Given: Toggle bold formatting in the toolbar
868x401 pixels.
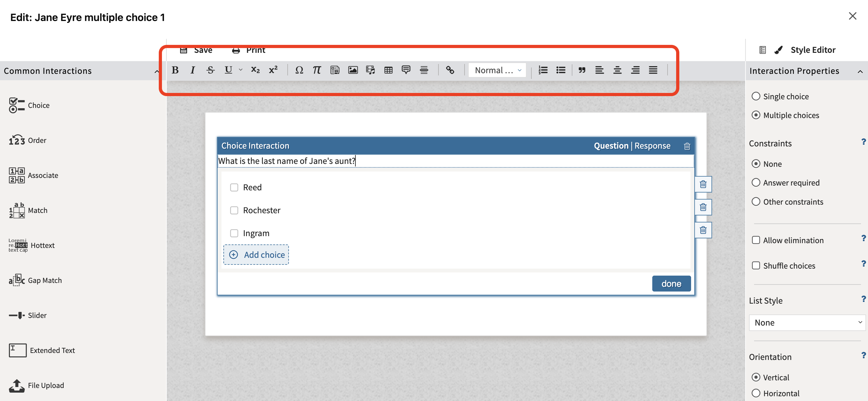Looking at the screenshot, I should pos(175,70).
